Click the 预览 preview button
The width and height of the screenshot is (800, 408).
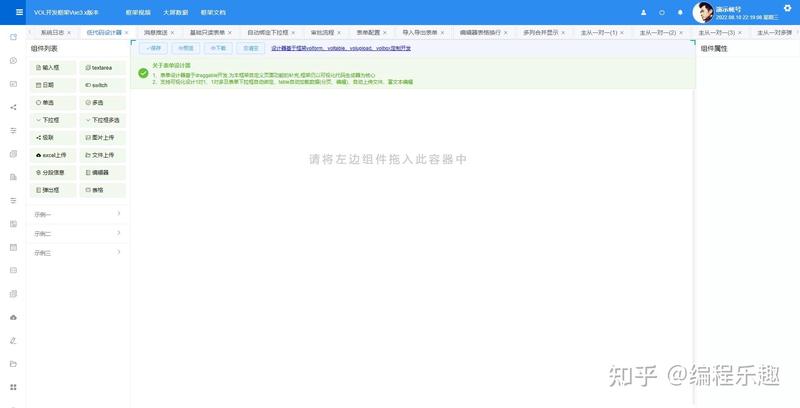(186, 48)
